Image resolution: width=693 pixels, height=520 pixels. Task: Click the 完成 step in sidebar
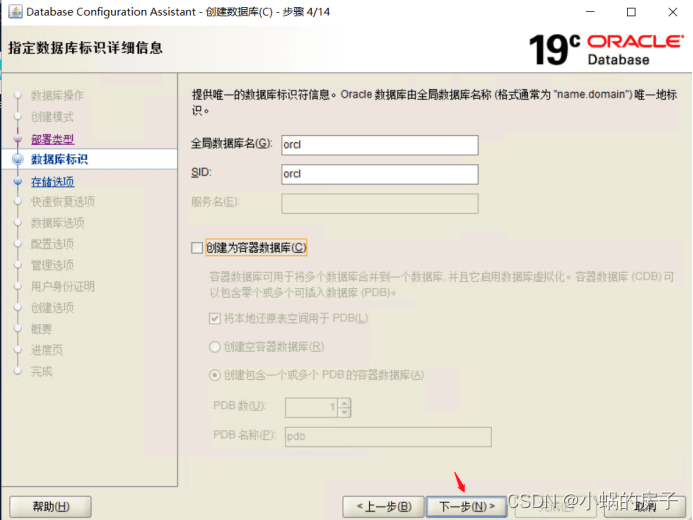point(42,371)
